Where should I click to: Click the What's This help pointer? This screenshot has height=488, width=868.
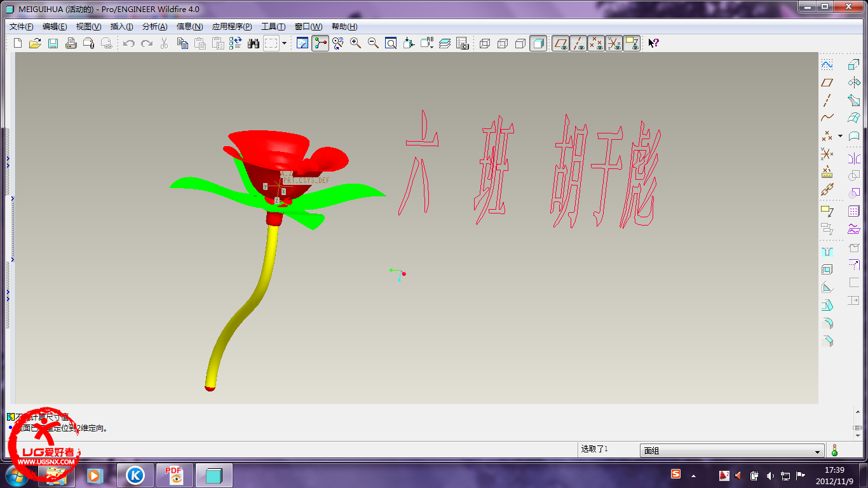coord(653,43)
